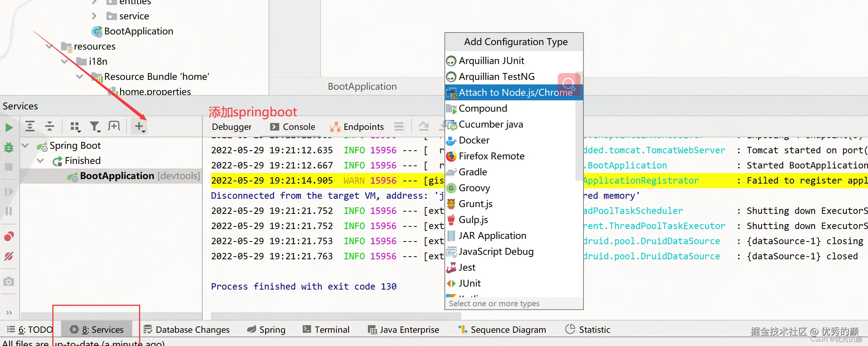Click Open in New Tab icon in Services

coord(114,126)
